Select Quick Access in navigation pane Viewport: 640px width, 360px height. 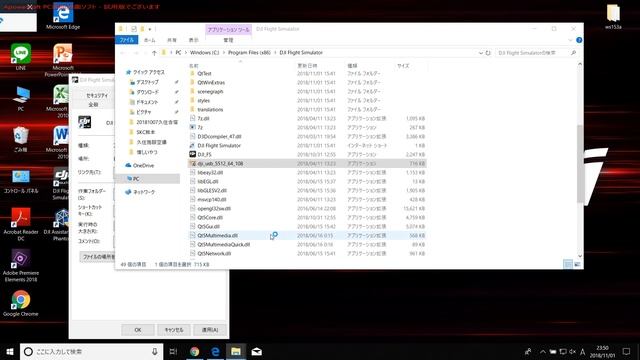(149, 72)
